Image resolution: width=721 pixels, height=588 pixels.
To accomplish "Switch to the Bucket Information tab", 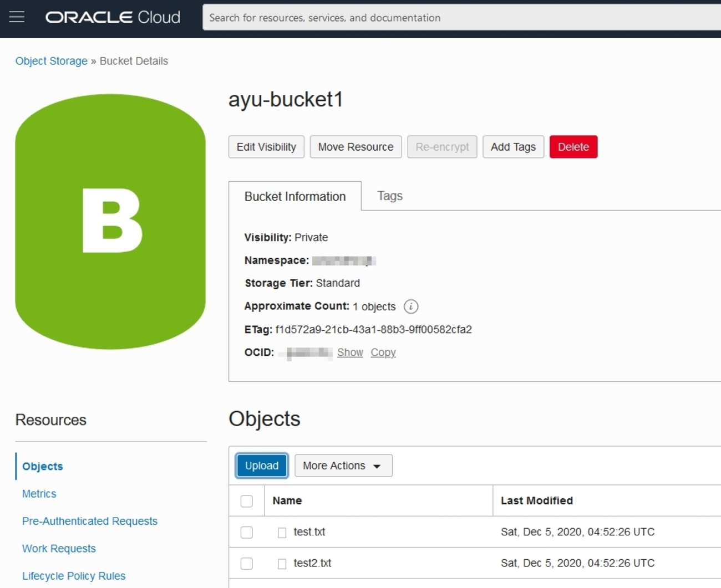I will (x=295, y=196).
